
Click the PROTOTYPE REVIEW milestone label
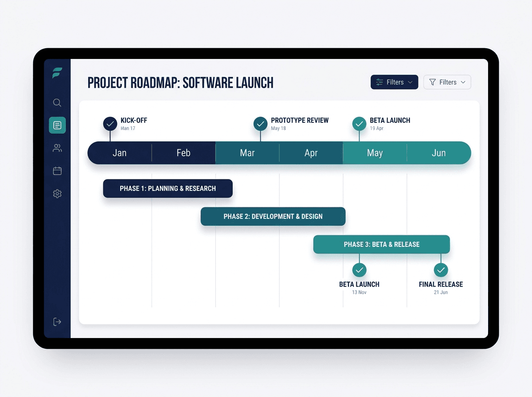tap(300, 120)
